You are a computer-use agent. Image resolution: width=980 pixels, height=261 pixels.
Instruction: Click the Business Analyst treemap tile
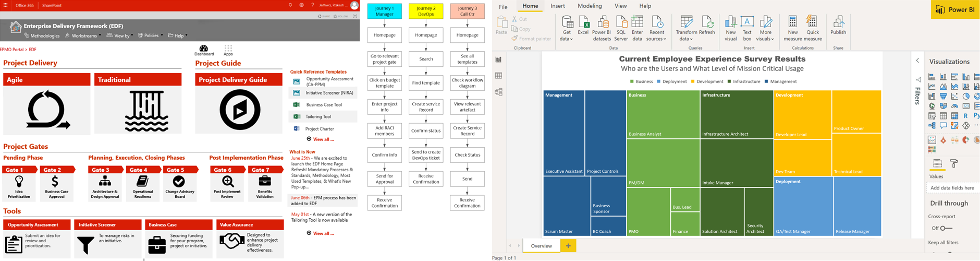[663, 115]
